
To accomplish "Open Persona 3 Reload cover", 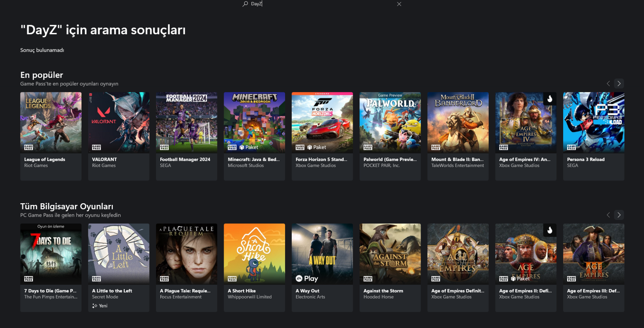I will [x=594, y=123].
